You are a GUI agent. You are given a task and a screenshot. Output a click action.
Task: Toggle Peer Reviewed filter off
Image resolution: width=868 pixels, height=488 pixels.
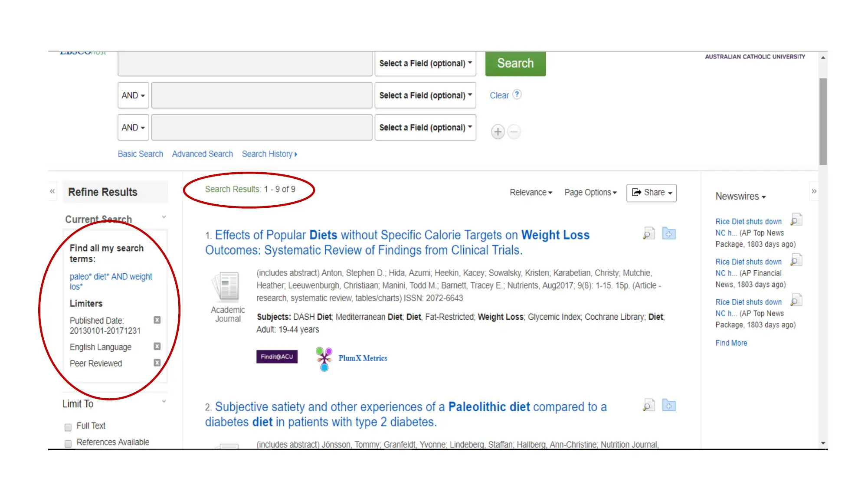tap(157, 363)
